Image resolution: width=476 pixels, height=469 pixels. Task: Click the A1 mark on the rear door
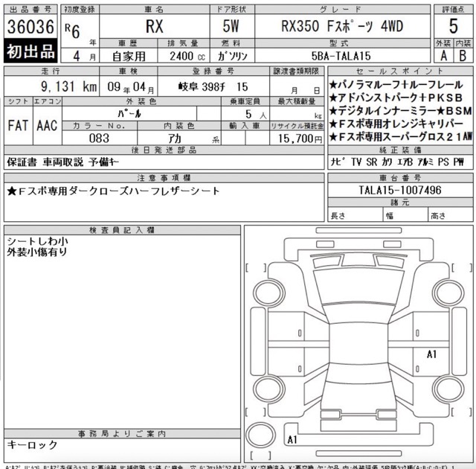431,354
